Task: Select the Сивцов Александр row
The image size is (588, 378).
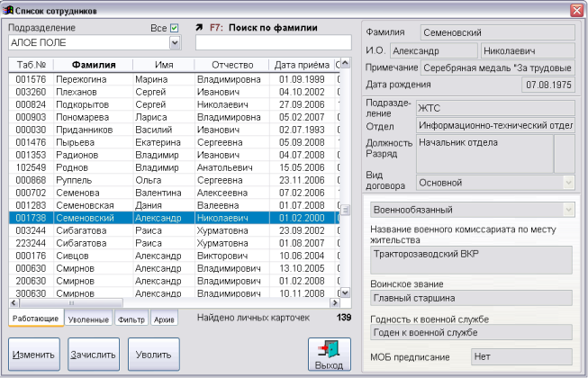Action: (175, 256)
